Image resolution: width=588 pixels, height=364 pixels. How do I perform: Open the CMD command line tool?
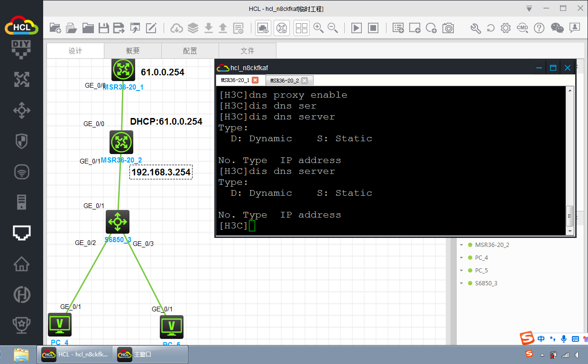click(522, 28)
